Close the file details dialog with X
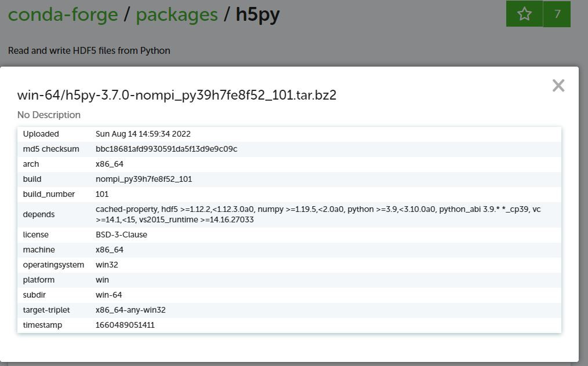This screenshot has height=366, width=588. pyautogui.click(x=558, y=86)
